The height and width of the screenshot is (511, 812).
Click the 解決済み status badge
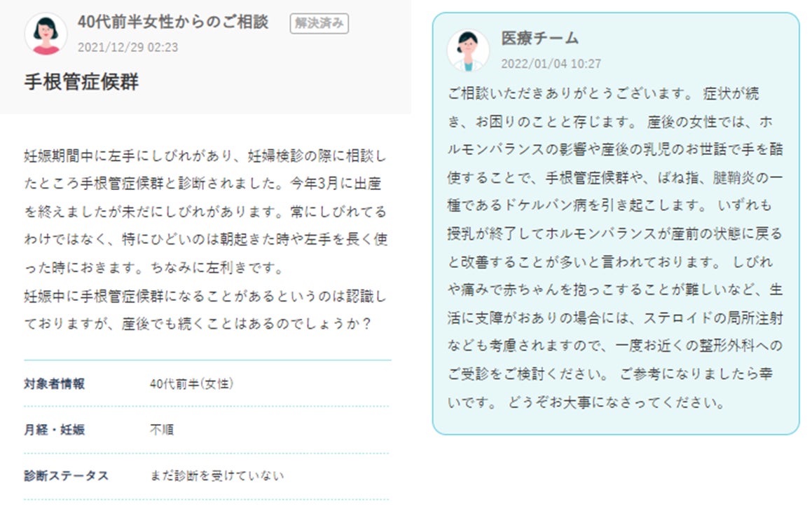319,23
